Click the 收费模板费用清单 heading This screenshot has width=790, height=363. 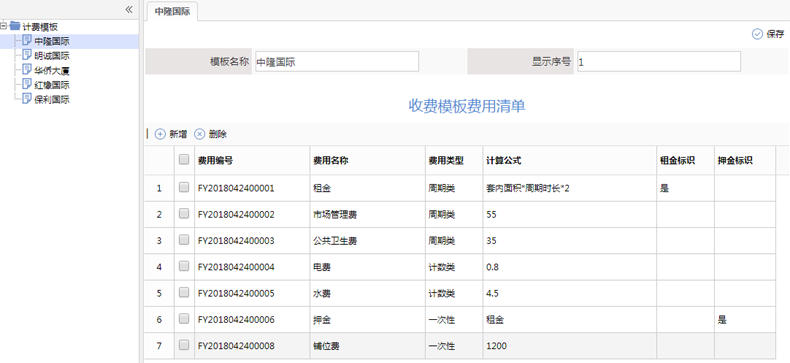467,106
